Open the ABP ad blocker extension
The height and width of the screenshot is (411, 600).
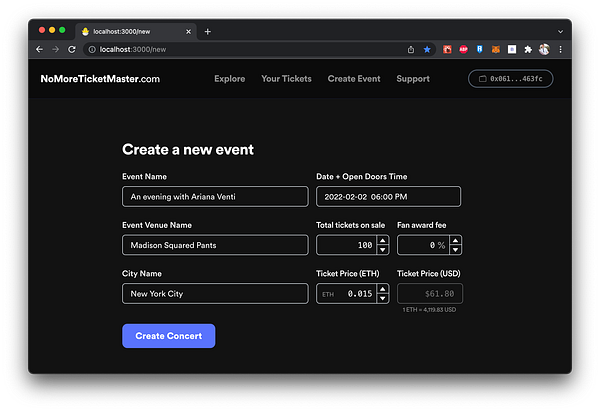coord(463,49)
